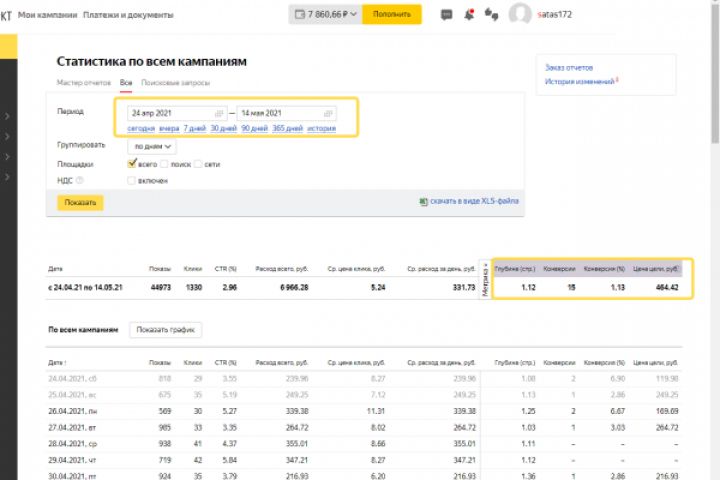Collapse the Метрика side tab

pyautogui.click(x=485, y=279)
